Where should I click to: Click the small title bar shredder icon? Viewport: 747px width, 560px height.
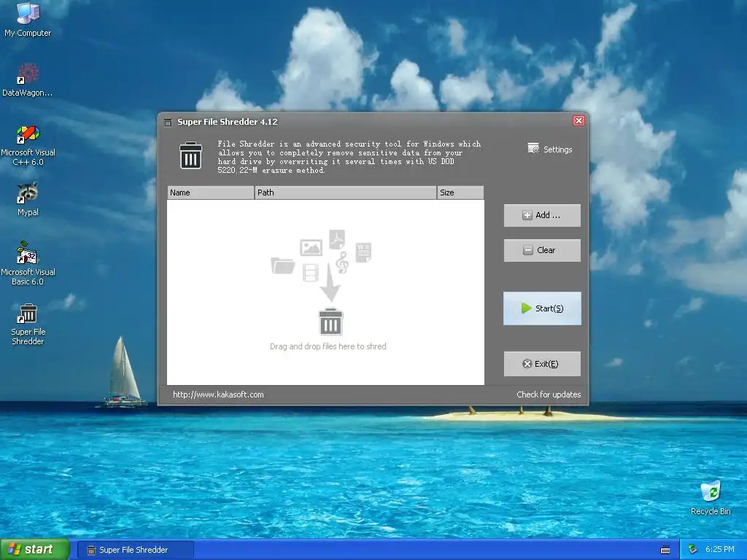click(168, 122)
